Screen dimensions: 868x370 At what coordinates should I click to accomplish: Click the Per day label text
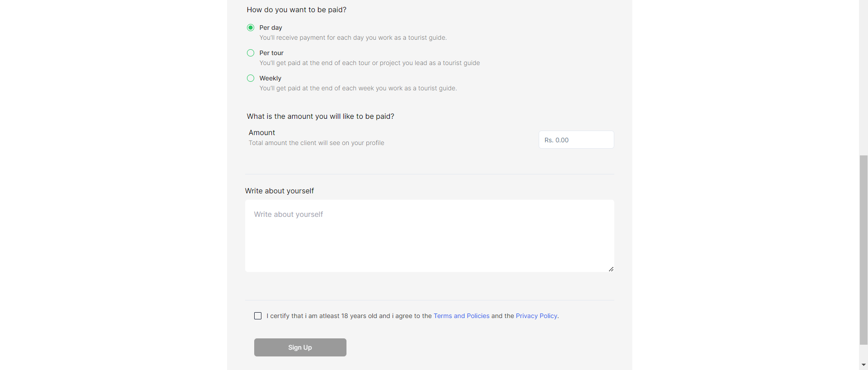[270, 28]
